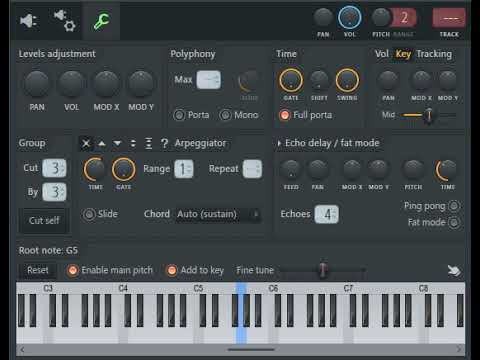This screenshot has height=360, width=480.
Task: Open the TRACK mixer routing selector
Action: (449, 18)
